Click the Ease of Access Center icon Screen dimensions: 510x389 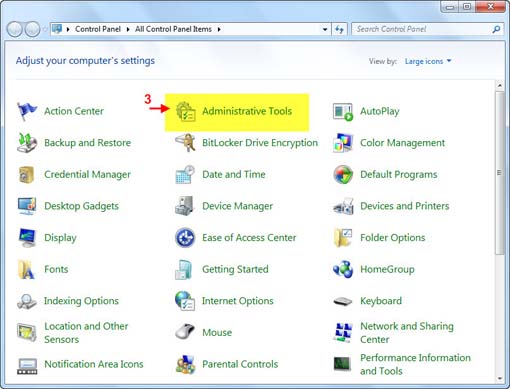point(185,238)
